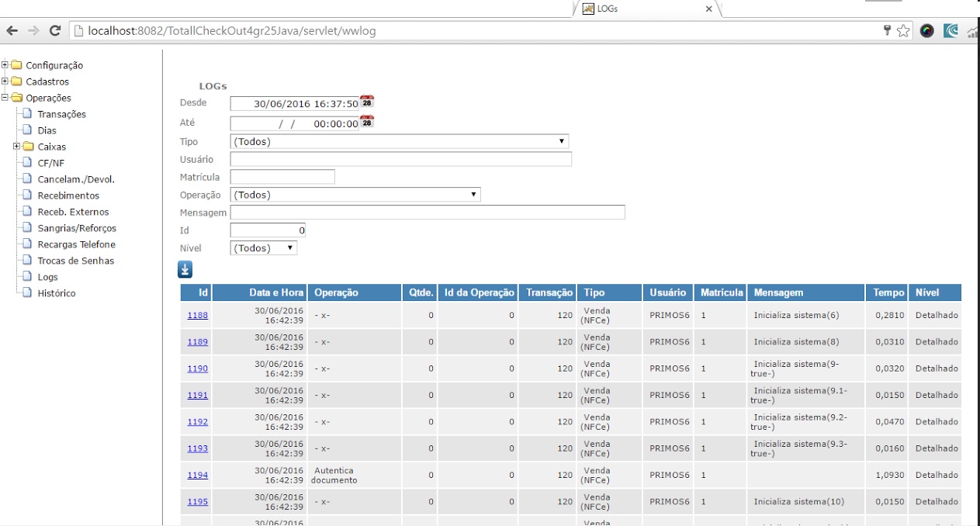Open Histórico in the sidebar tree
Viewport: 980px width, 526px height.
point(57,293)
